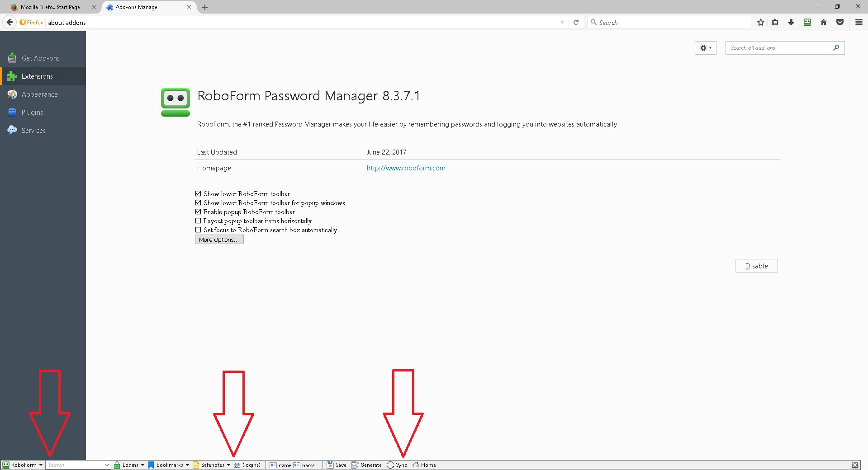Click the Disable button
868x470 pixels.
click(756, 266)
